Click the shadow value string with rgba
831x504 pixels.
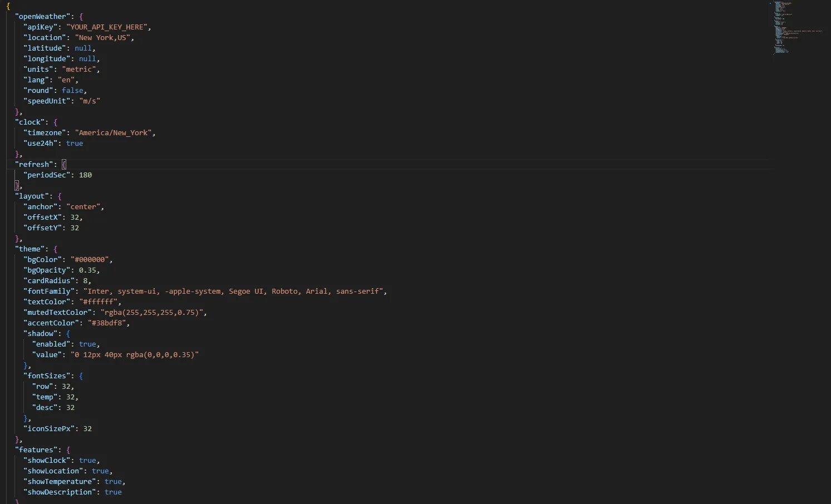point(135,354)
